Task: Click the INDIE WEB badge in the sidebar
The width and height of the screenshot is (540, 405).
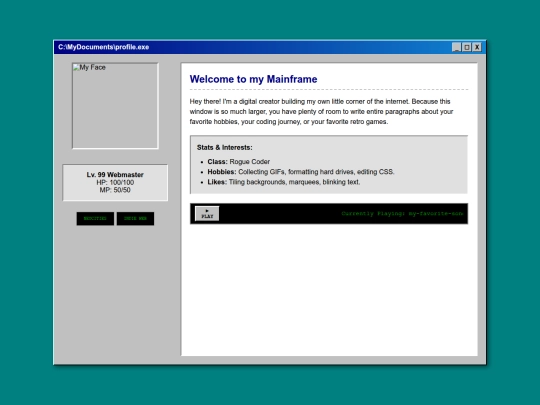Action: click(135, 219)
